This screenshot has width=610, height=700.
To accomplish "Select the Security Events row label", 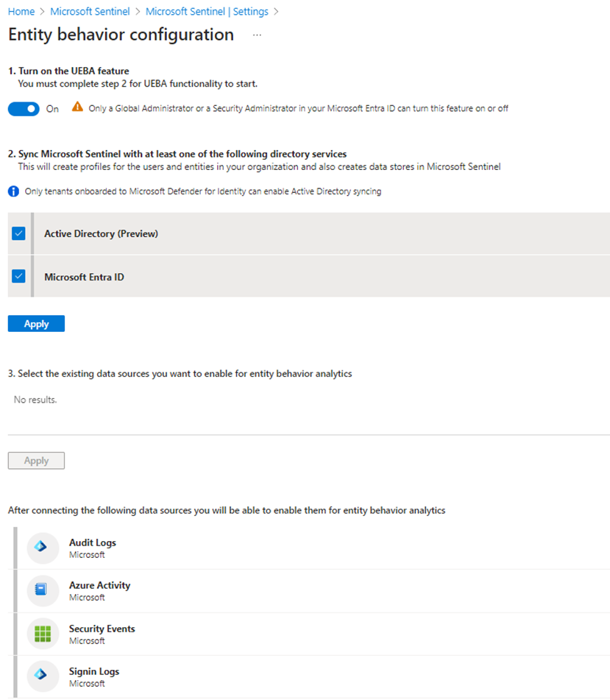I will coord(102,629).
